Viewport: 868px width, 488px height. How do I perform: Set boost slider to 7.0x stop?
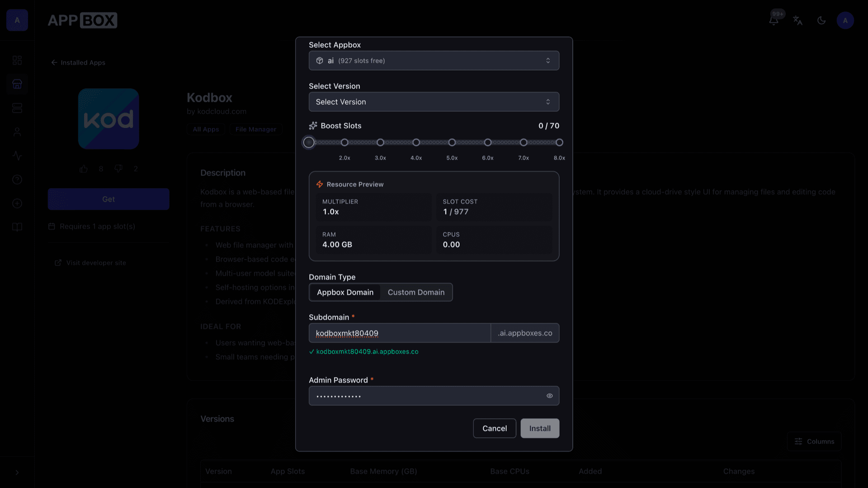(524, 142)
